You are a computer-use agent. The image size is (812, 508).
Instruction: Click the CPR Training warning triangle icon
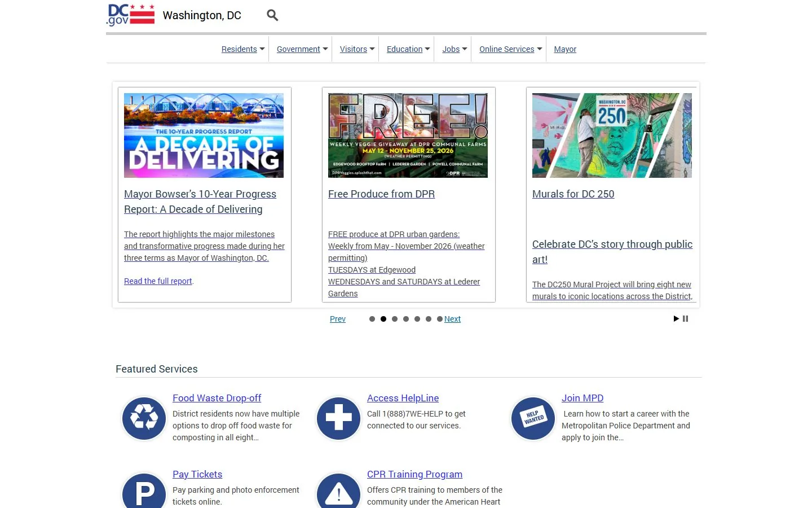click(338, 491)
